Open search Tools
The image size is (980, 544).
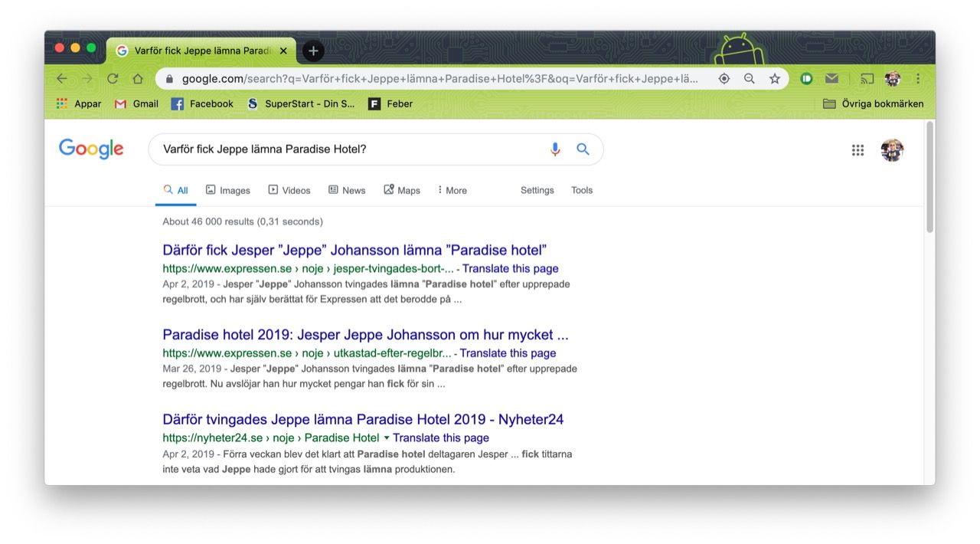tap(582, 190)
